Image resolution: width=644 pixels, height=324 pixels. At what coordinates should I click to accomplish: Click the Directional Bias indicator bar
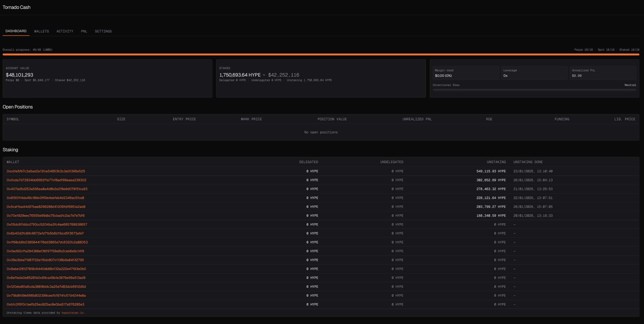[x=534, y=90]
